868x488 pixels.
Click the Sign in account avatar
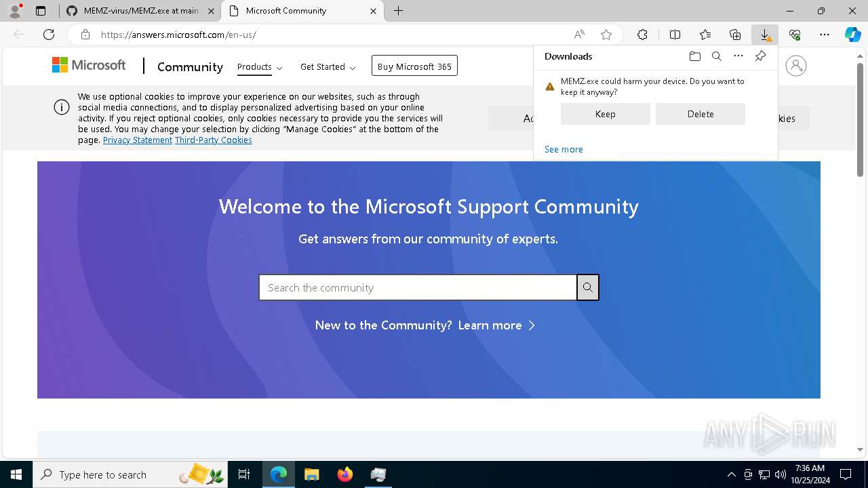(796, 66)
